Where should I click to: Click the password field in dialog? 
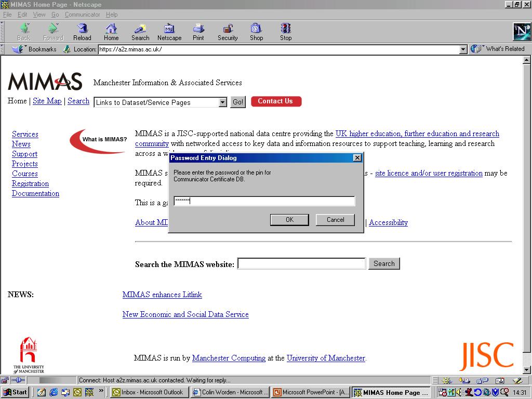pos(264,201)
